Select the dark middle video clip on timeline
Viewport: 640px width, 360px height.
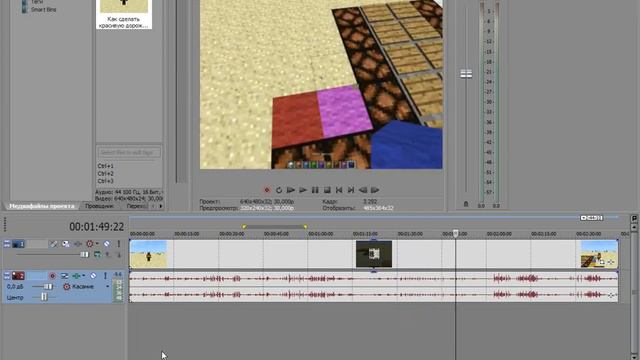point(374,254)
